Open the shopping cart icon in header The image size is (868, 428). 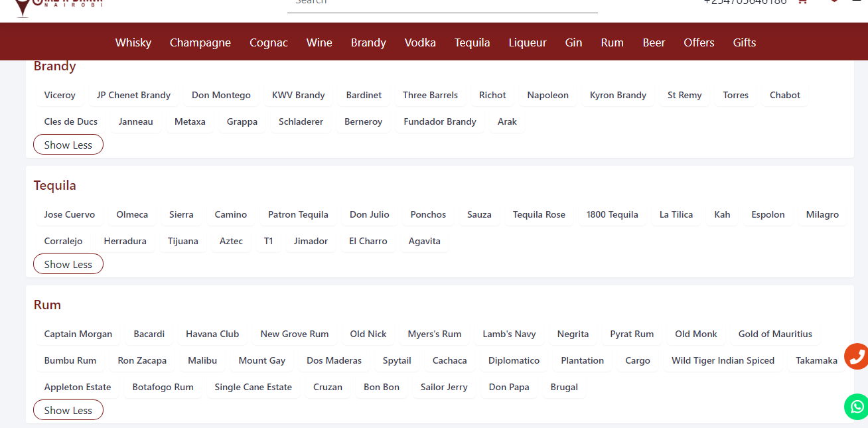pyautogui.click(x=802, y=2)
